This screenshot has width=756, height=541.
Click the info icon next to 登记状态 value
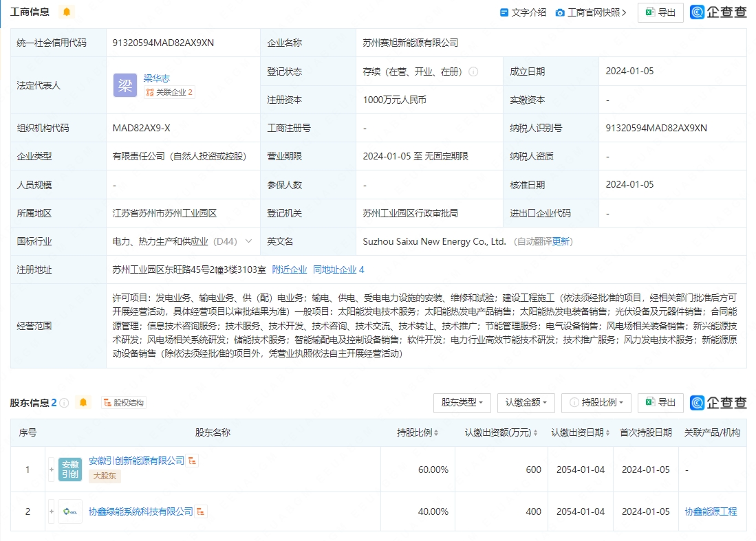(x=473, y=71)
